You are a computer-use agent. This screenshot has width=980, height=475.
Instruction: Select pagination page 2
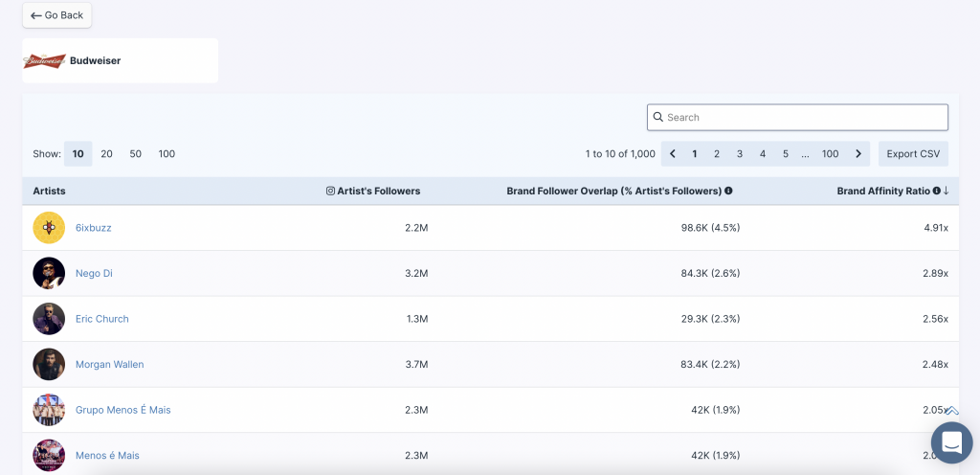(717, 154)
